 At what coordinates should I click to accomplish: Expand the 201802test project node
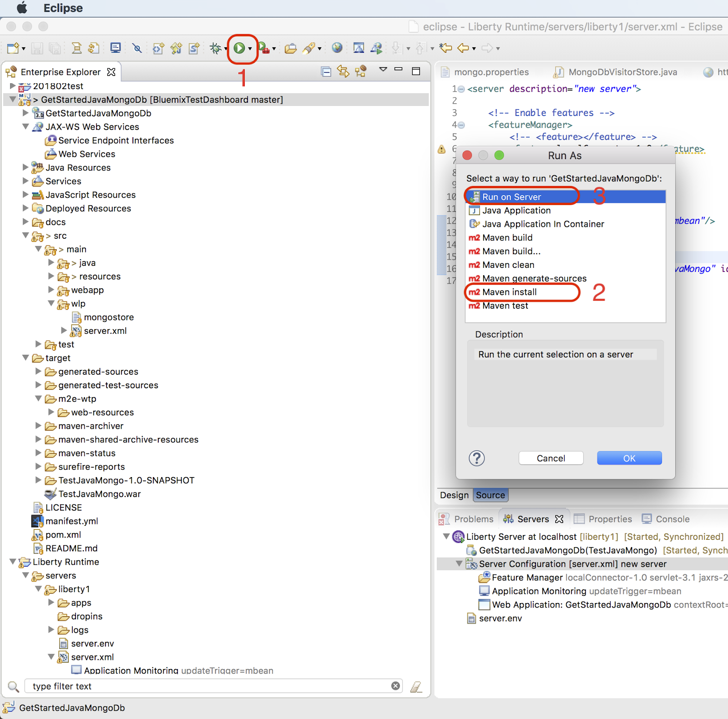13,85
